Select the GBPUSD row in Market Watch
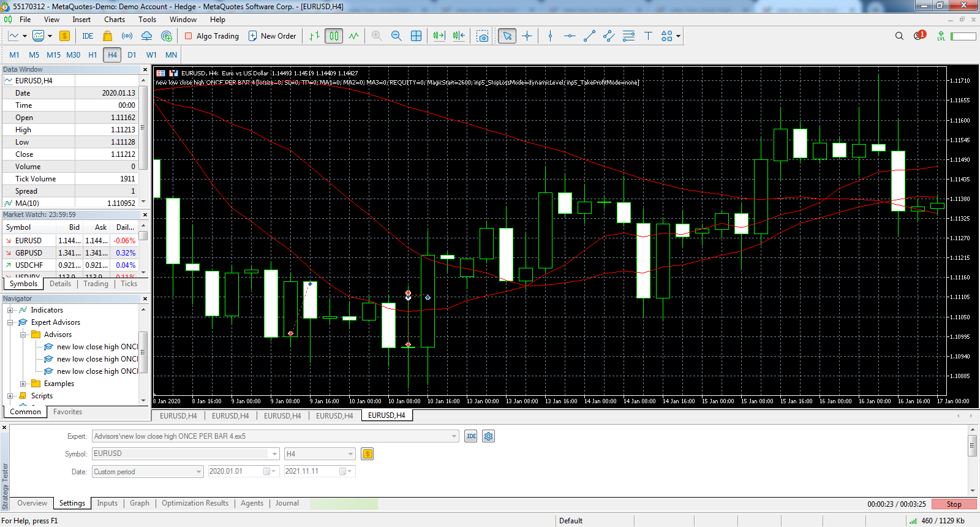The height and width of the screenshot is (527, 980). [x=70, y=253]
